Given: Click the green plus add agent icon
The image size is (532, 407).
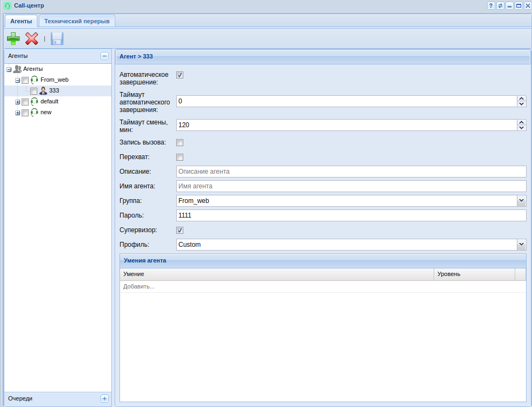Looking at the screenshot, I should (13, 38).
